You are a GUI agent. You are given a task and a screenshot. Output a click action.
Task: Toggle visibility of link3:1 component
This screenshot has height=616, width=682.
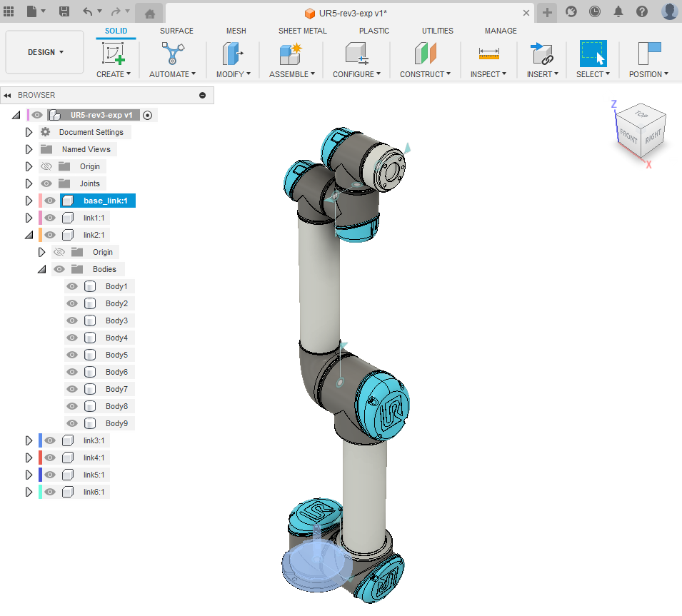tap(50, 440)
